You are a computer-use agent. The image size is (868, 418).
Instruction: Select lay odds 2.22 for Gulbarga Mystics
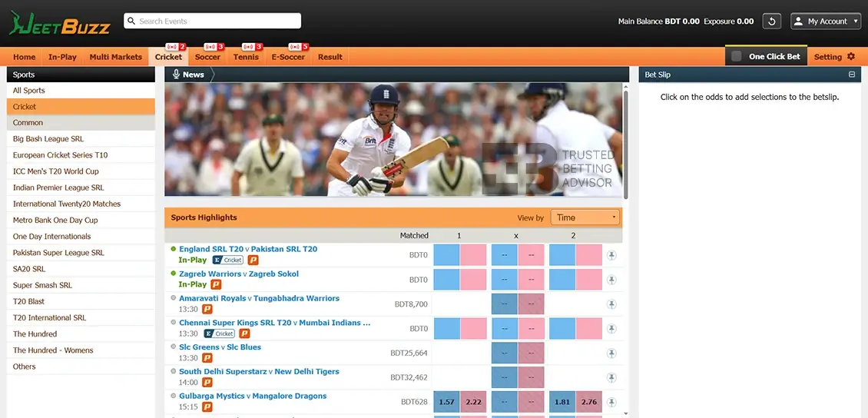pyautogui.click(x=473, y=402)
